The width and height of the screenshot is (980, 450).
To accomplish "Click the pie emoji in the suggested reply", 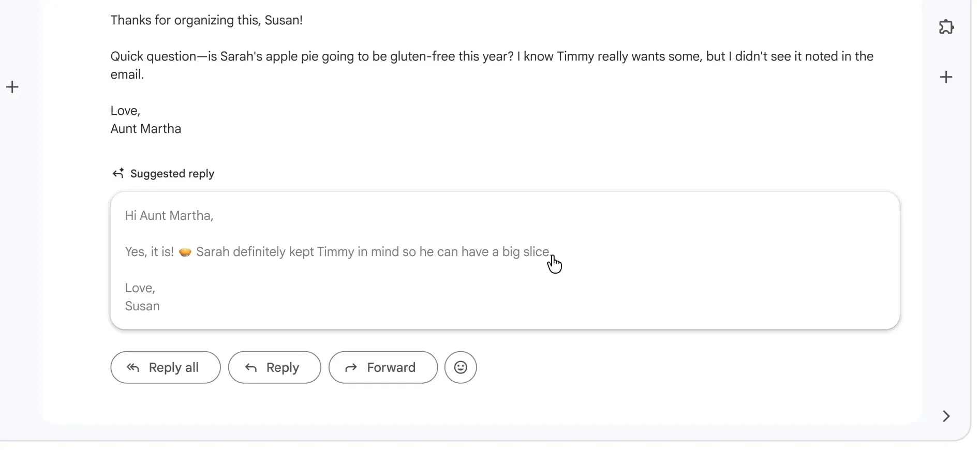I will tap(185, 252).
